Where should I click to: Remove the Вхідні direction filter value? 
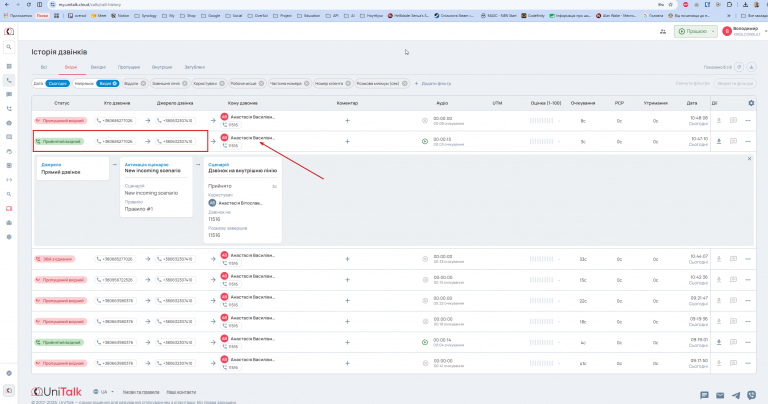115,83
